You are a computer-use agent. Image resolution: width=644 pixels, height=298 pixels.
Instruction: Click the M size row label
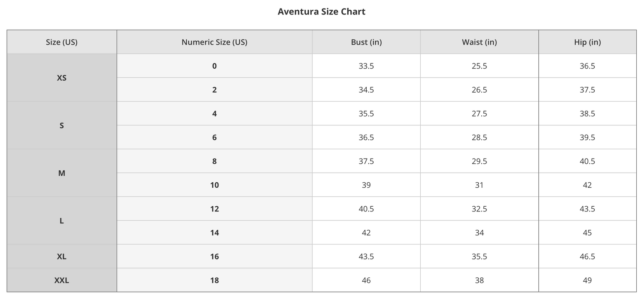click(x=62, y=173)
